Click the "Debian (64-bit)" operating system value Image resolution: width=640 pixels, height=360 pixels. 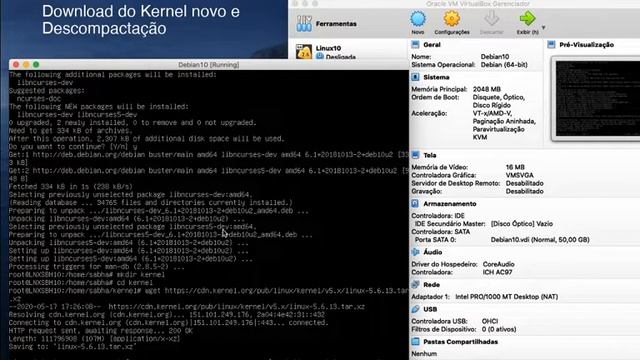pos(504,64)
